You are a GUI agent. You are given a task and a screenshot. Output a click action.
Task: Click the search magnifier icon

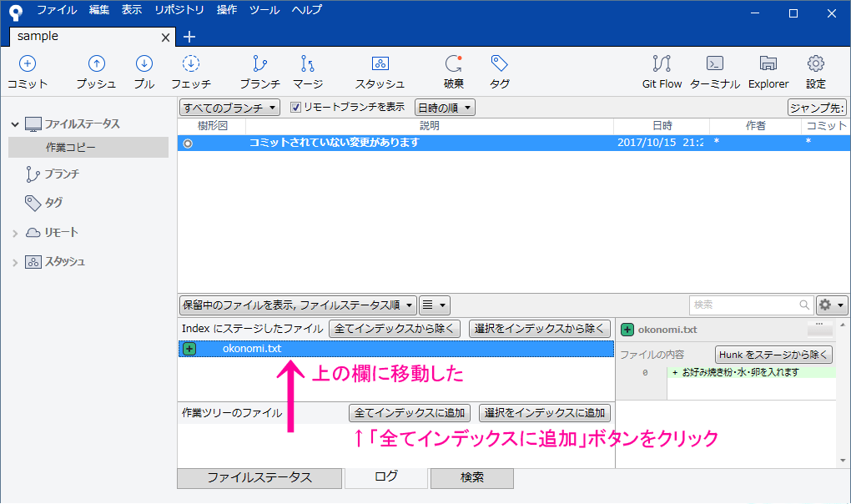(804, 305)
